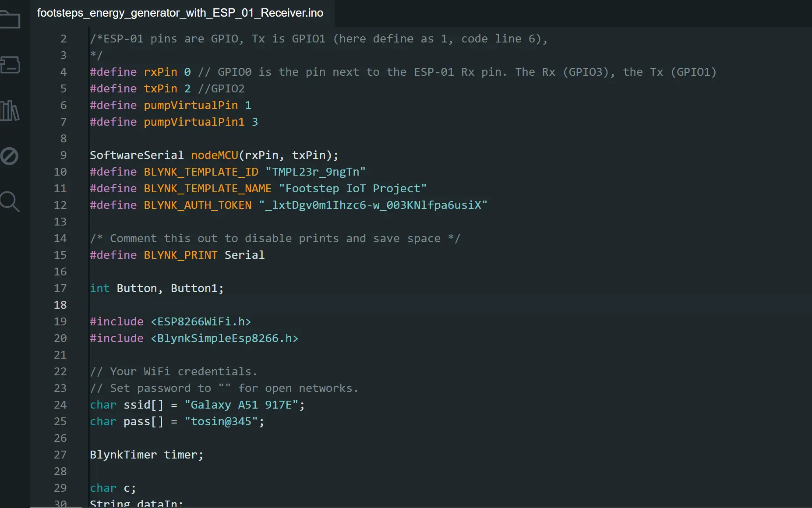Screen dimensions: 812x508
Task: Open the Search magnifier icon in sidebar
Action: (x=10, y=202)
